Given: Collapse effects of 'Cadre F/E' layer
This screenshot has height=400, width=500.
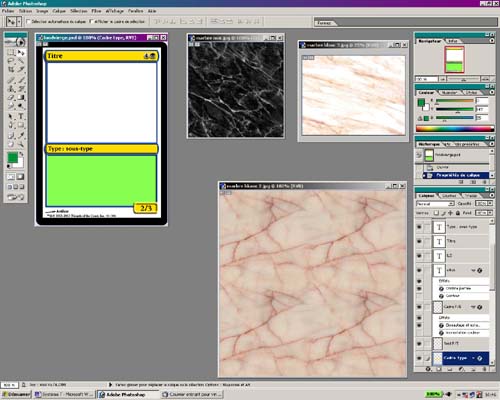Looking at the screenshot, I should [473, 307].
